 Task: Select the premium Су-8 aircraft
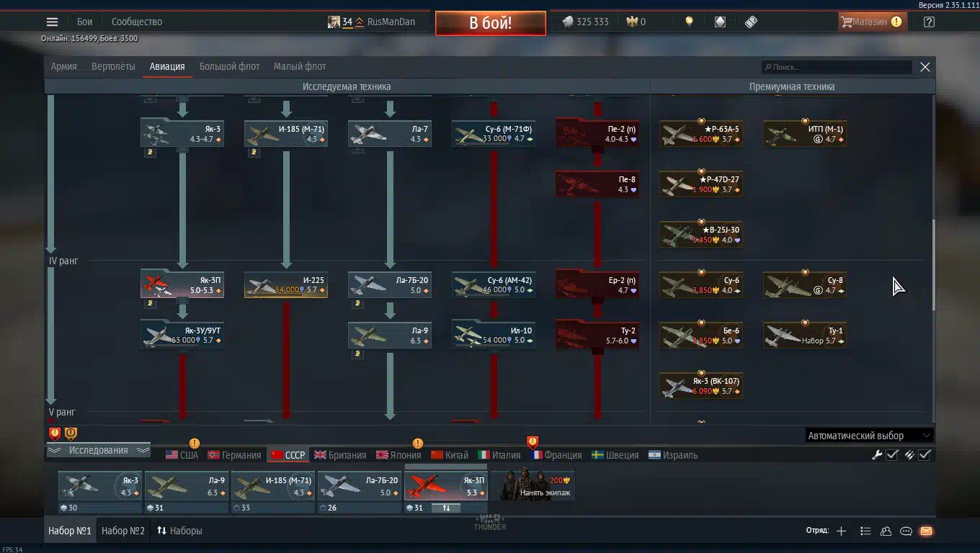click(x=805, y=285)
